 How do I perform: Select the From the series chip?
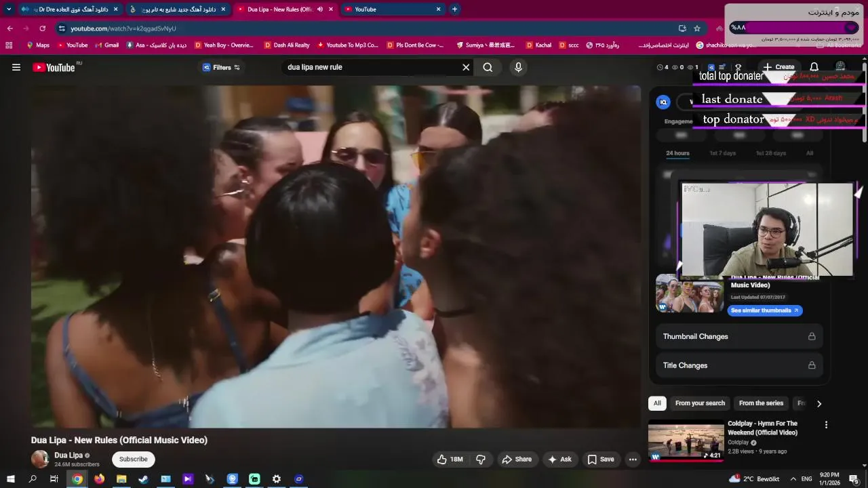click(x=761, y=403)
